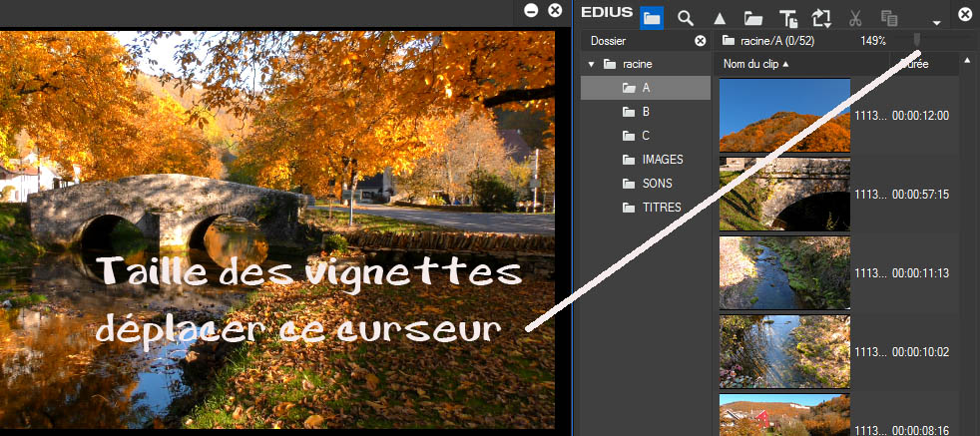Open the toolbar overflow dropdown arrow

tap(936, 23)
